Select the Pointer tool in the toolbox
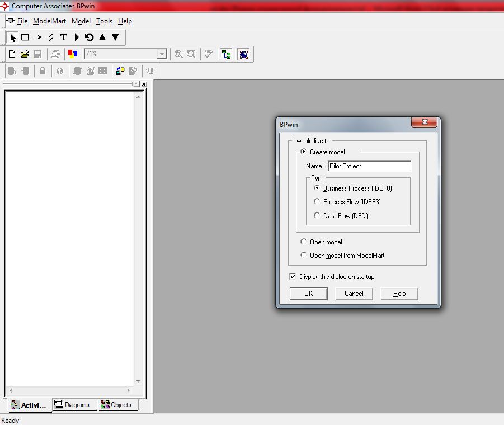 12,37
